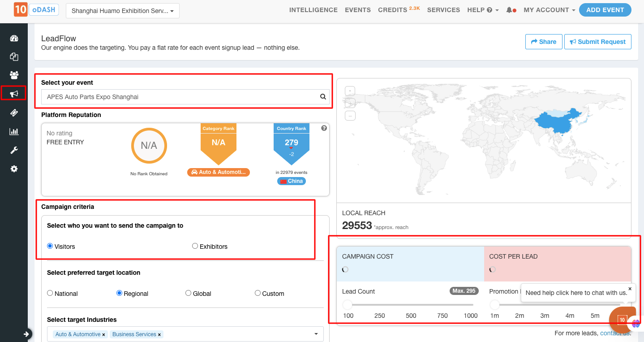This screenshot has height=342, width=644.
Task: Select the megaphone campaign icon in sidebar
Action: 14,93
